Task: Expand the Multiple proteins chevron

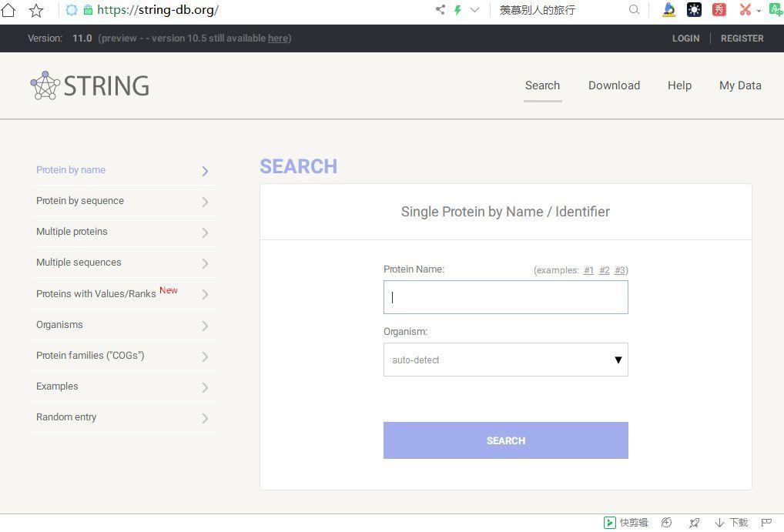Action: click(x=205, y=233)
